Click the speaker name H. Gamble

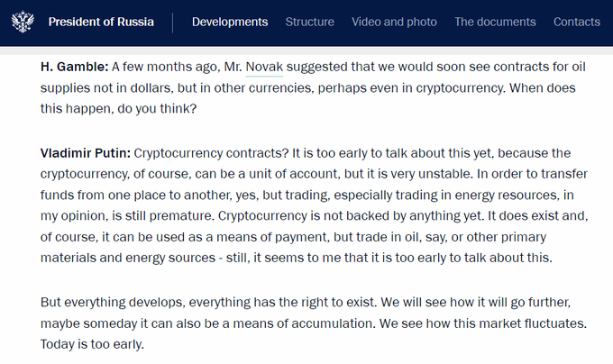coord(76,68)
